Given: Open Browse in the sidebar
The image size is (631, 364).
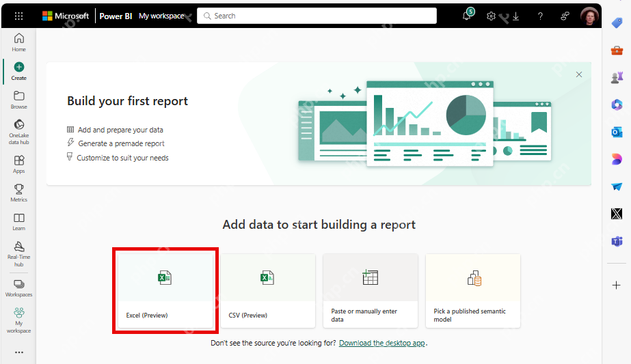Looking at the screenshot, I should point(18,100).
